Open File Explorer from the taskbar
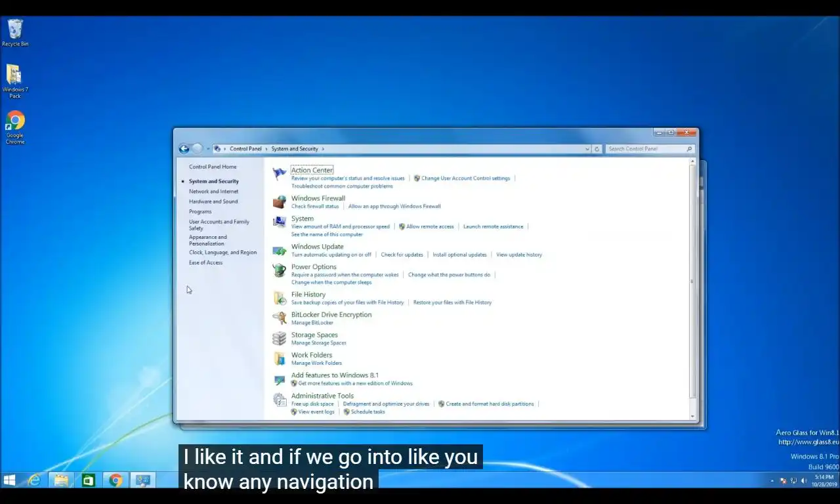 tap(61, 480)
